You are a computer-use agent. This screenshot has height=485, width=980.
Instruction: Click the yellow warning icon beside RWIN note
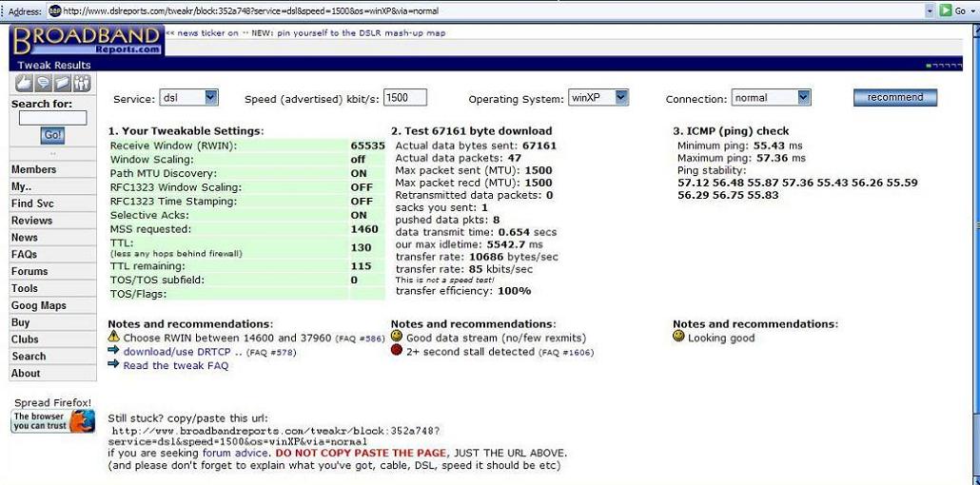pyautogui.click(x=113, y=337)
